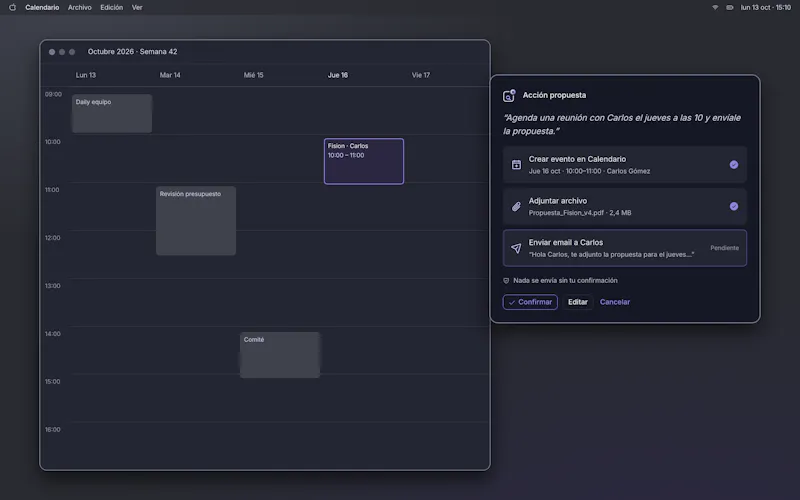Click the menu bar date and time
The width and height of the screenshot is (800, 500).
tap(765, 8)
